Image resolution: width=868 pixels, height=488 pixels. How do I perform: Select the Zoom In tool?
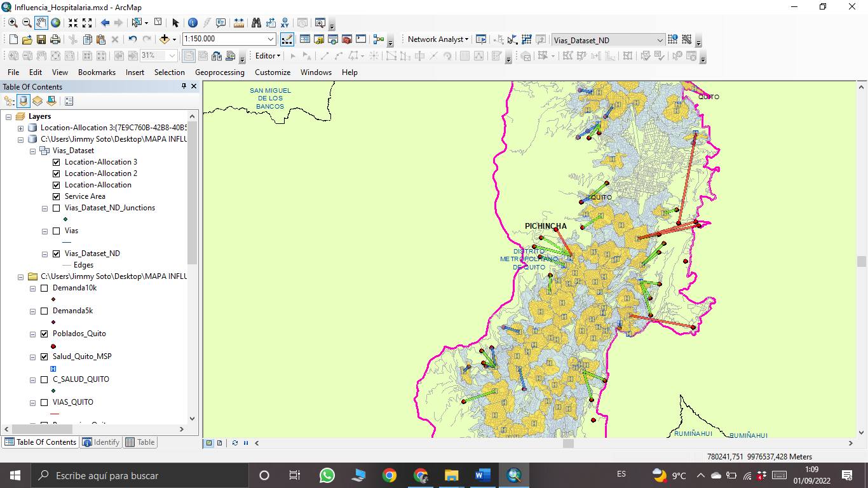tap(13, 23)
